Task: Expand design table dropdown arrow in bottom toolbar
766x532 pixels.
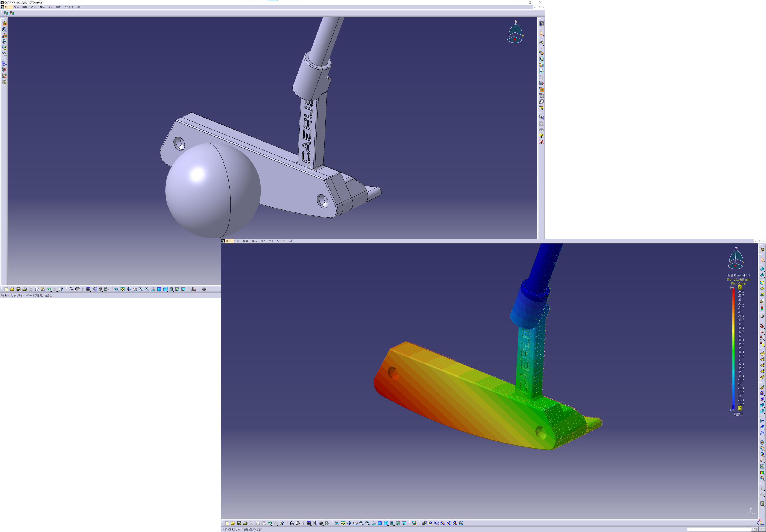Action: [x=311, y=525]
